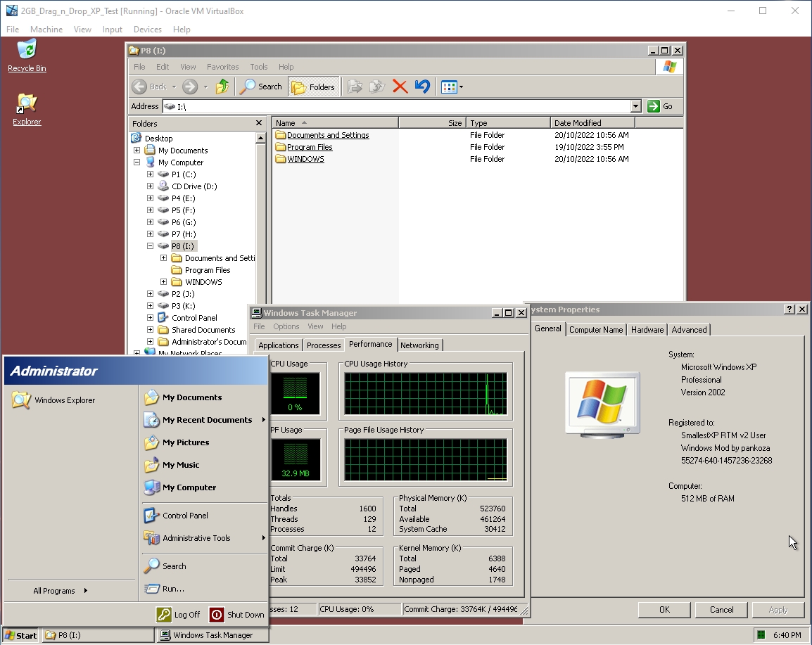
Task: Toggle the Folders pane button
Action: [313, 87]
